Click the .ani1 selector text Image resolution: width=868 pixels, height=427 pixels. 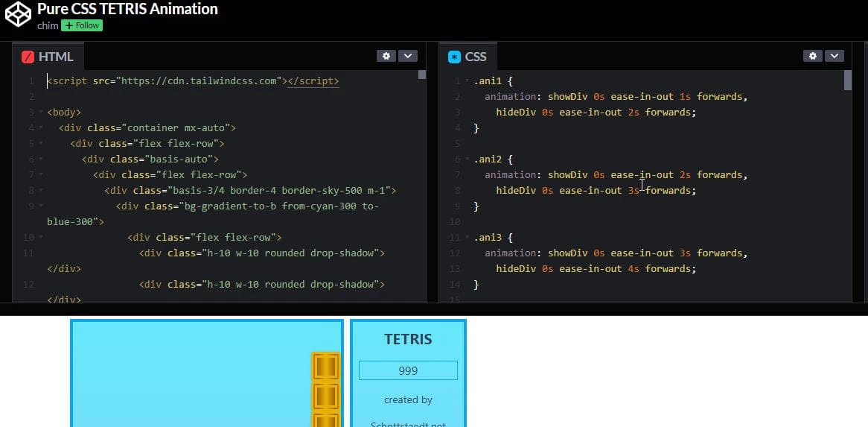pos(487,81)
